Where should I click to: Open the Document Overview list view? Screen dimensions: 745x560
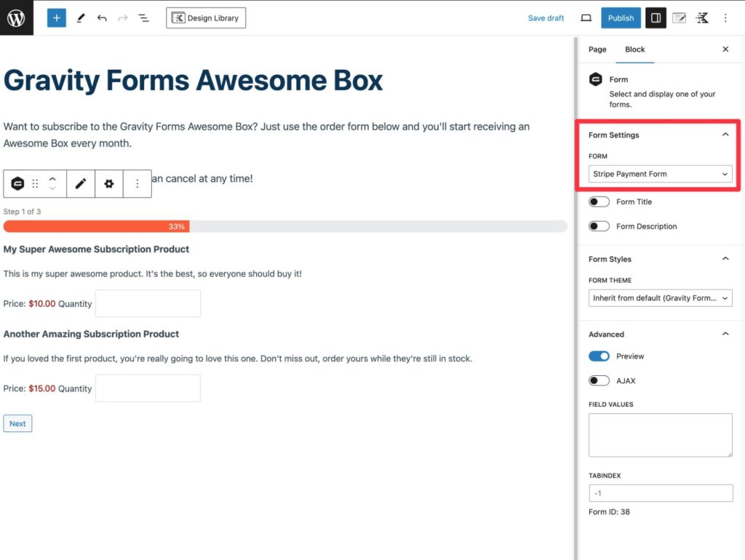143,17
